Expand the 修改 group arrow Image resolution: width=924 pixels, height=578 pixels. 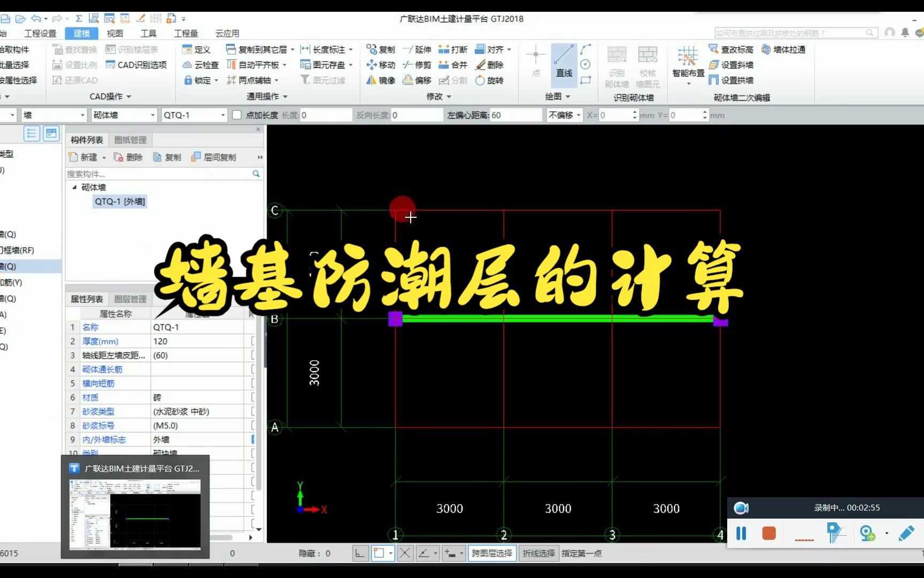pyautogui.click(x=449, y=97)
